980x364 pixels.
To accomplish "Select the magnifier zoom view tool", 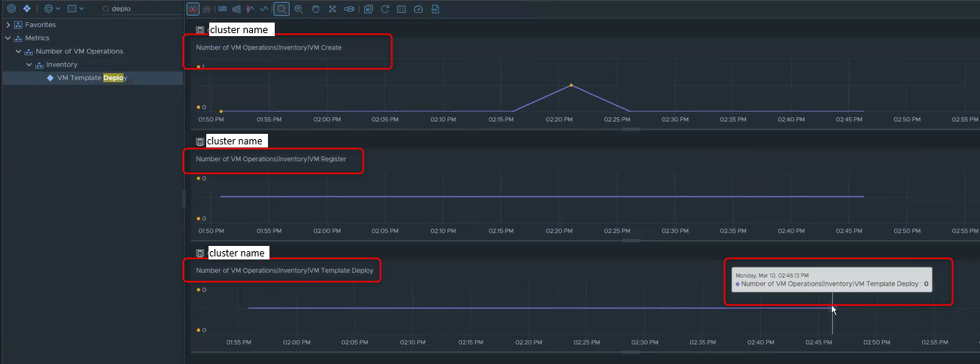I will (282, 9).
